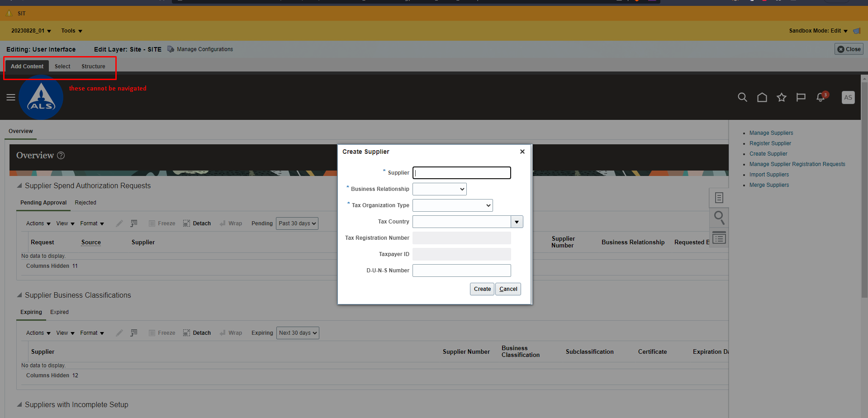Click the Create button in the dialog

[482, 289]
